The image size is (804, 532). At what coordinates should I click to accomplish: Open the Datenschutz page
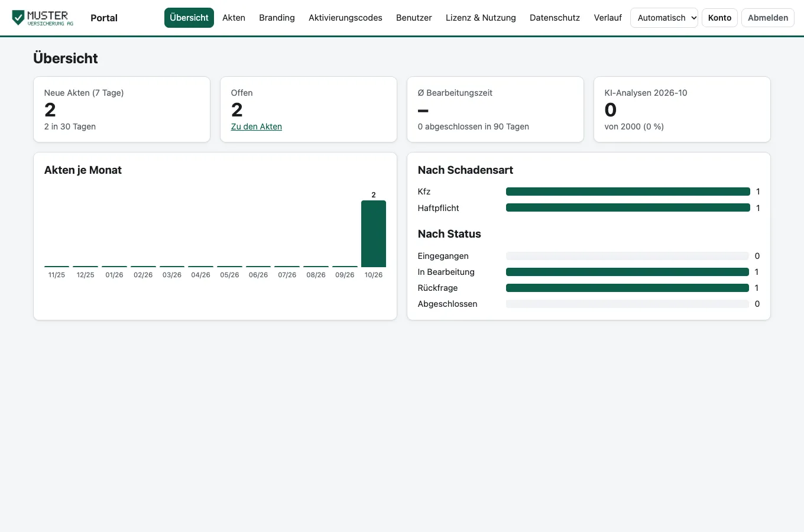coord(555,18)
